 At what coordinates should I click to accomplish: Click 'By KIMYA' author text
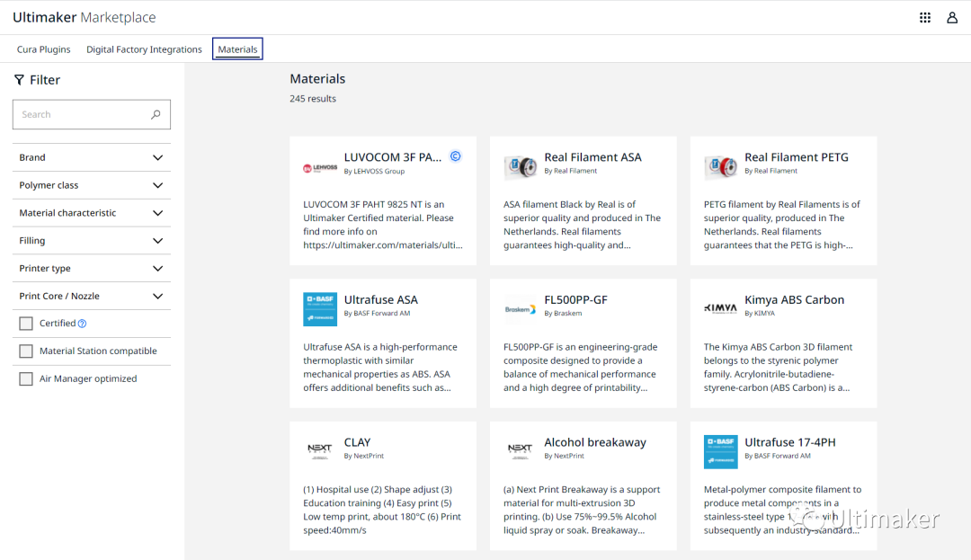(x=760, y=314)
